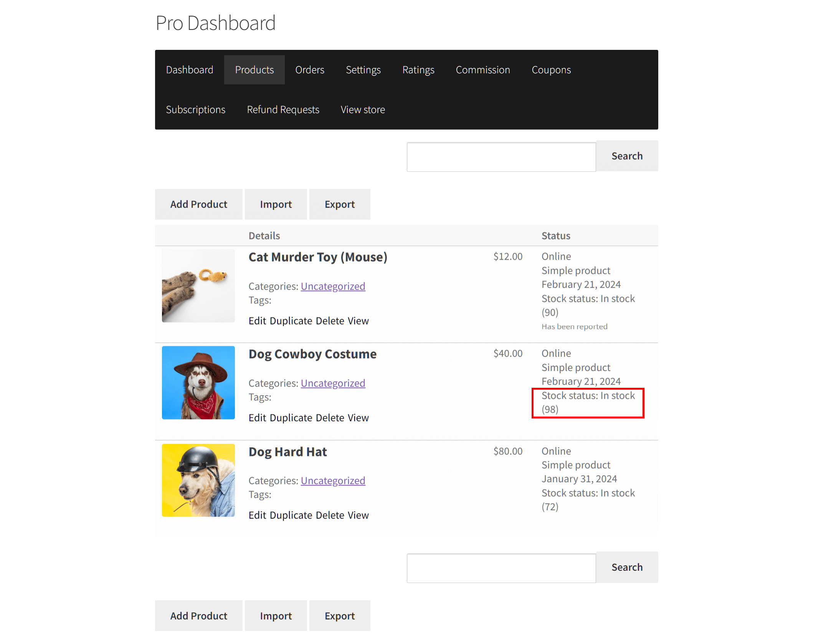Delete the Cat Murder Toy product

pos(330,321)
